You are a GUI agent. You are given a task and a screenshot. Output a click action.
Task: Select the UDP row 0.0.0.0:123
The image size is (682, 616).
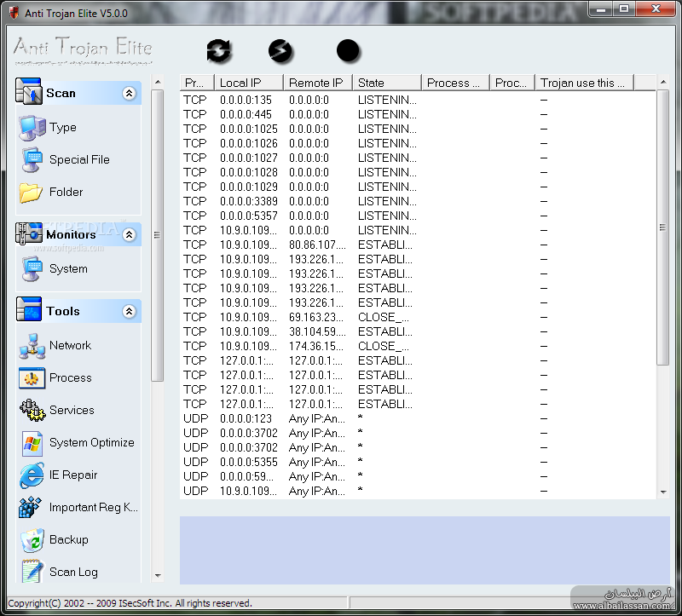418,419
